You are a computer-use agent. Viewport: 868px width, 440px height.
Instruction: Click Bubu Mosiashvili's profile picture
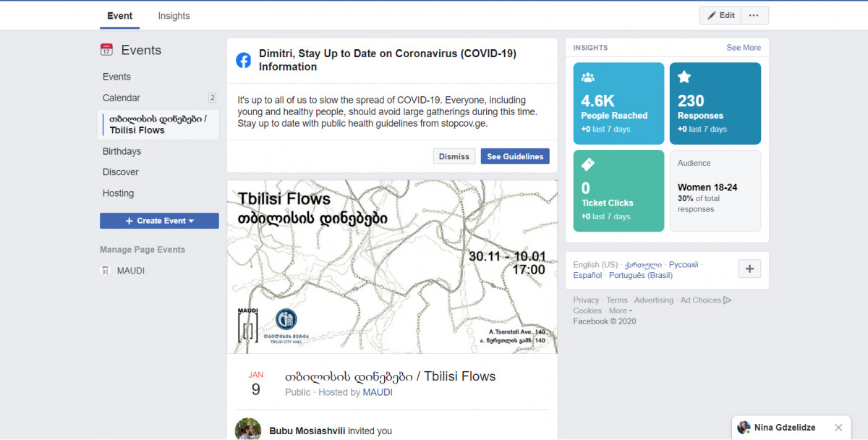(x=248, y=429)
